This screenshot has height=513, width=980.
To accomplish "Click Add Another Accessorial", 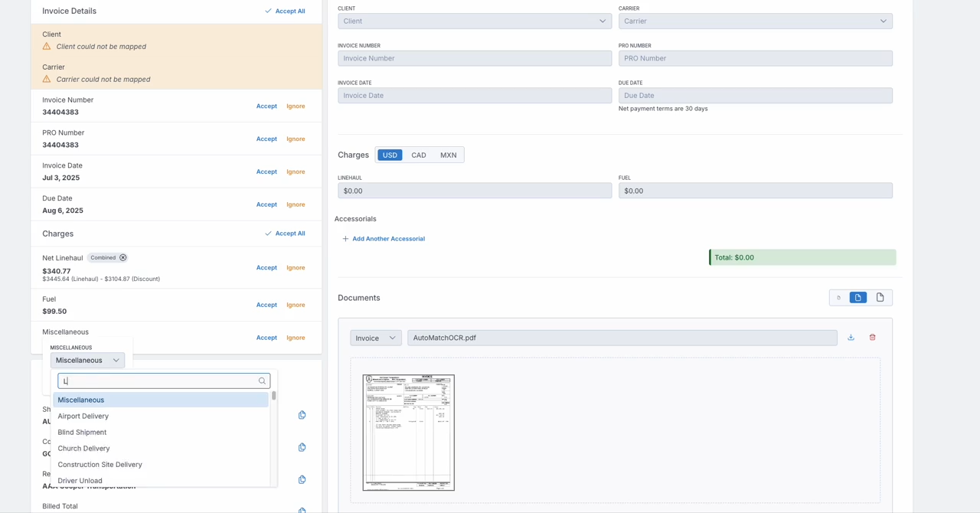I will click(x=384, y=239).
